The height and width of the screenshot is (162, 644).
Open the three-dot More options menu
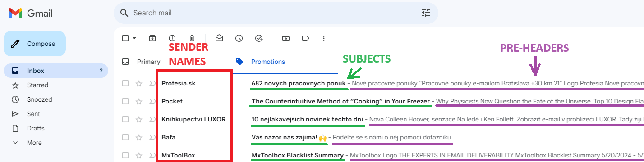[x=324, y=38]
